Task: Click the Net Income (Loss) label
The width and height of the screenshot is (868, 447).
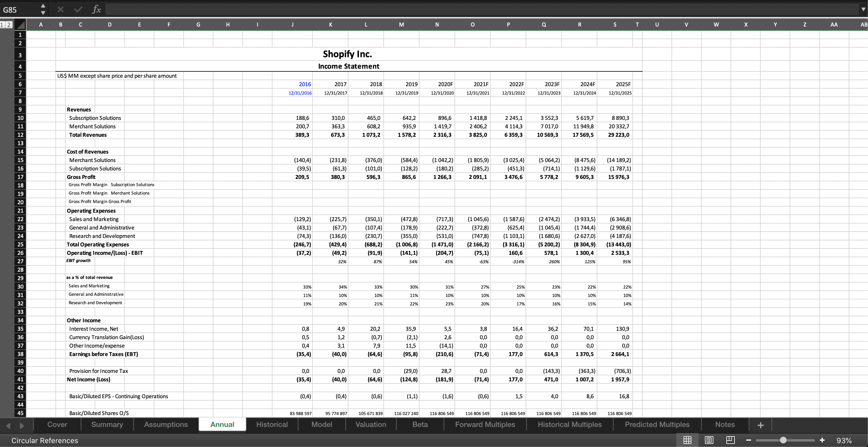Action: 88,379
